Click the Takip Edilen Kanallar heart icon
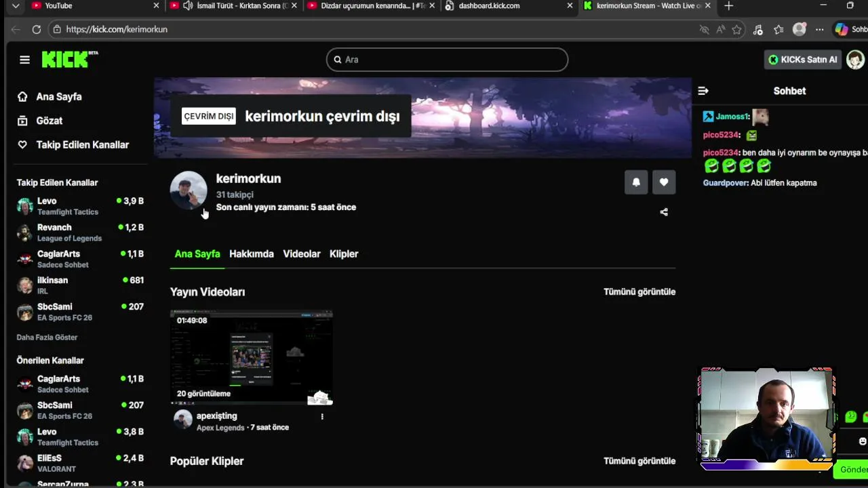The width and height of the screenshot is (868, 488). coord(22,145)
